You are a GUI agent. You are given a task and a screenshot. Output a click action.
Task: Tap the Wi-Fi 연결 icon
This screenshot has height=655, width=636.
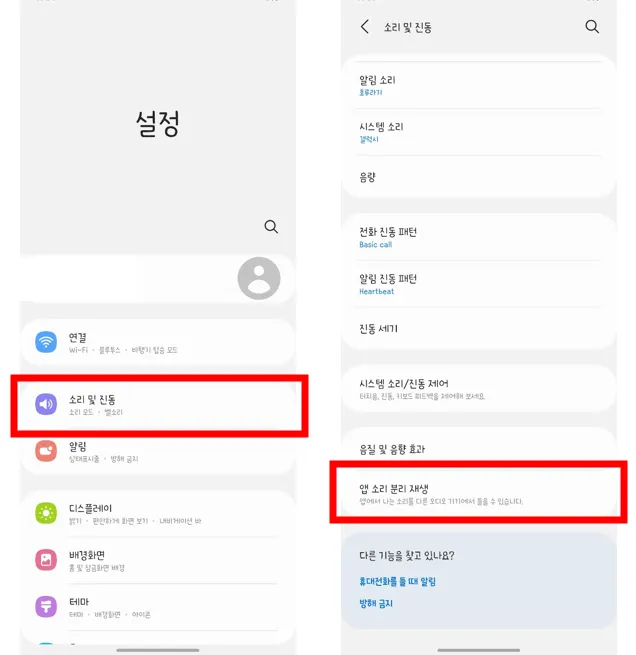click(x=46, y=342)
